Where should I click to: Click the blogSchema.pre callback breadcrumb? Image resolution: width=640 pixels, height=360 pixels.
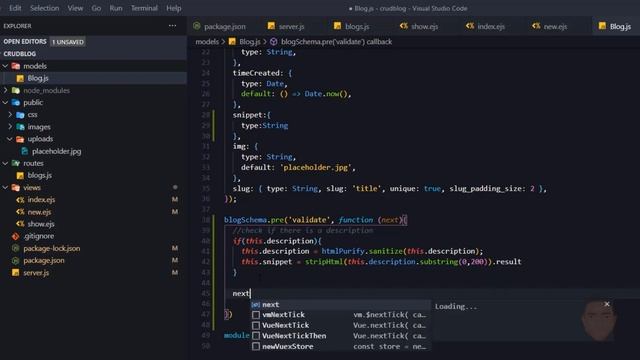click(336, 42)
